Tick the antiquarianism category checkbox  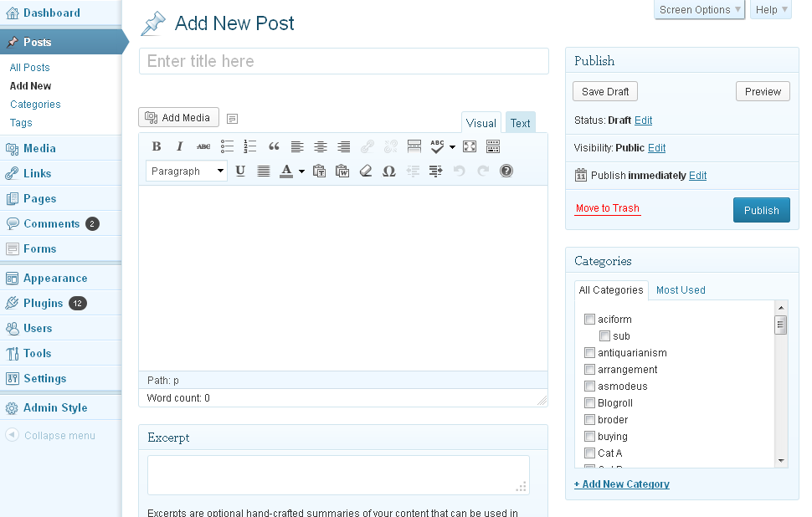(589, 352)
